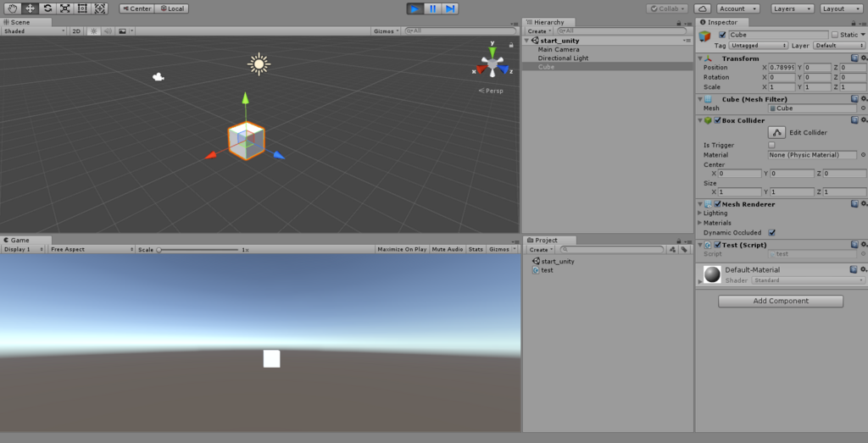Toggle Mute Audio in Game view

point(448,249)
